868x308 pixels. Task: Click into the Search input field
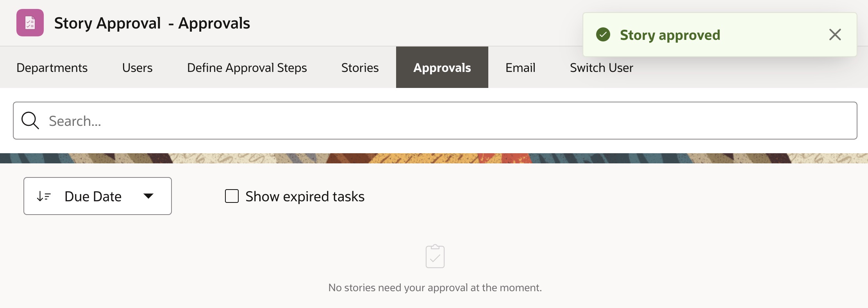pyautogui.click(x=449, y=121)
